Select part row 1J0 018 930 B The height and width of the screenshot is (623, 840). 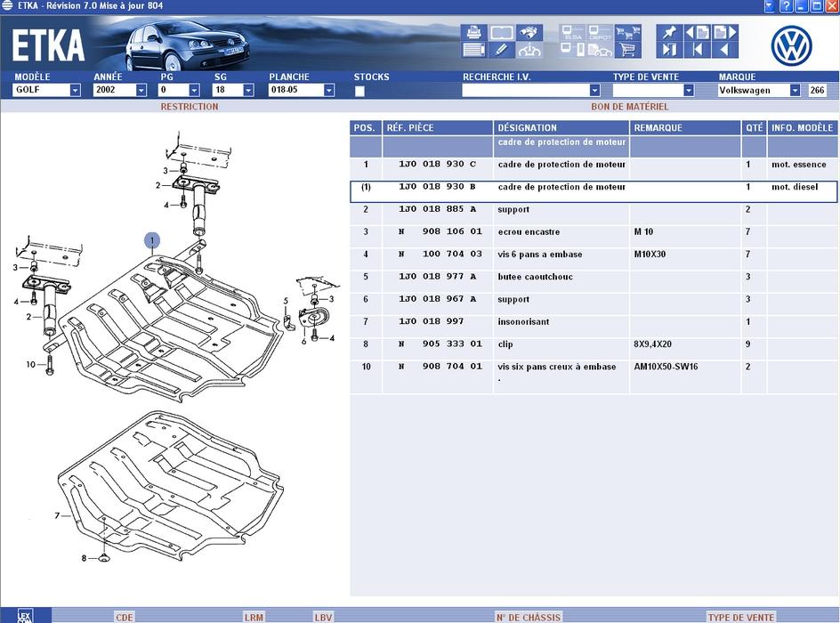594,191
